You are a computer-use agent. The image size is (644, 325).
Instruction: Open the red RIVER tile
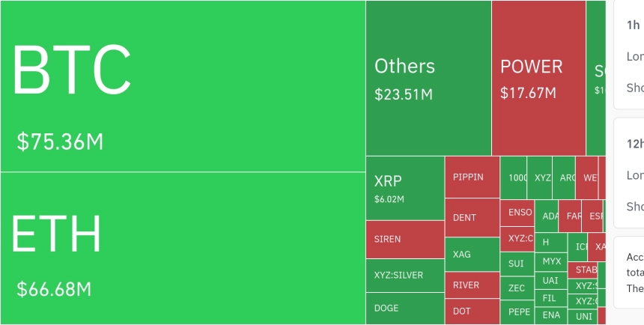click(x=472, y=285)
